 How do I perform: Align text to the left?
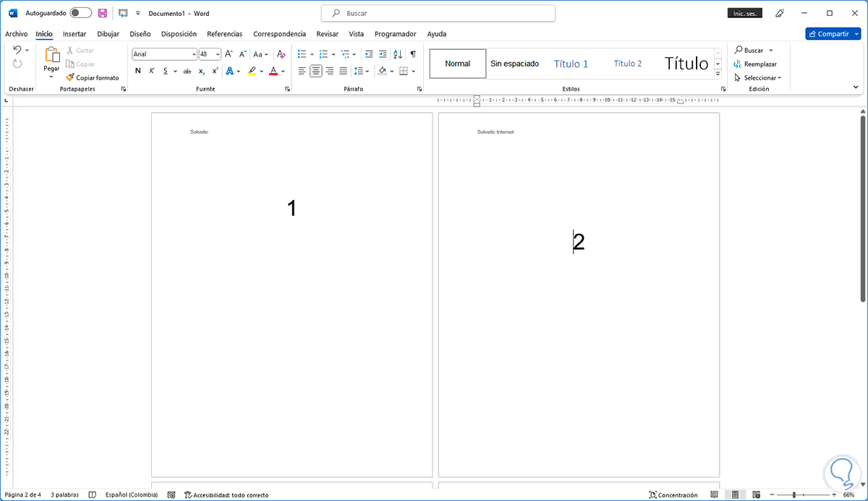(x=302, y=71)
